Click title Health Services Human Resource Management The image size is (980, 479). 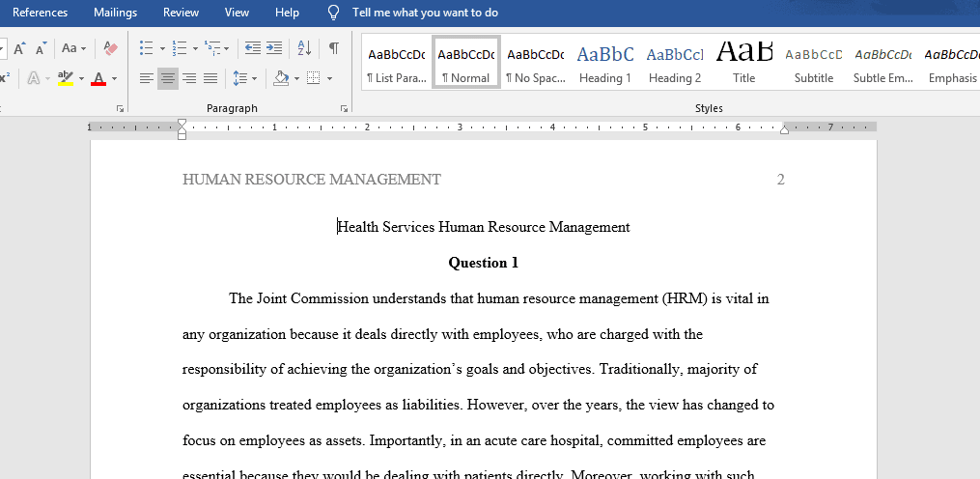pos(484,227)
